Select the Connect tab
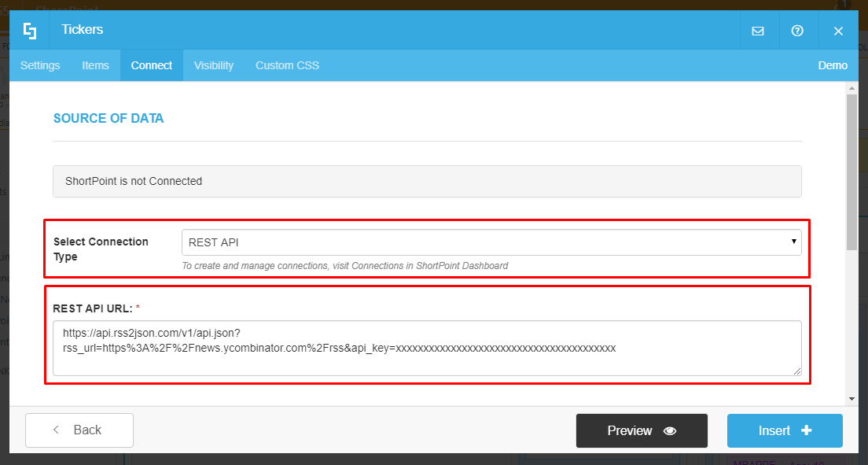 click(152, 65)
